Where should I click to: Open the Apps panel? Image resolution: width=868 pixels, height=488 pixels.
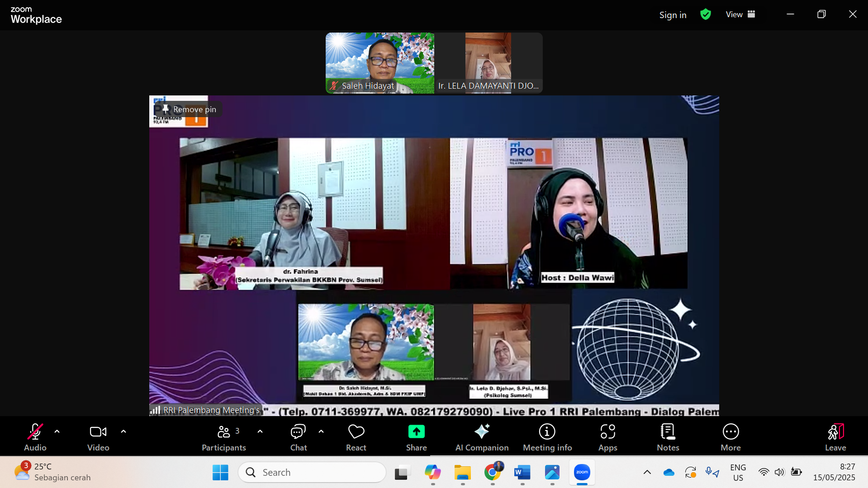[607, 437]
